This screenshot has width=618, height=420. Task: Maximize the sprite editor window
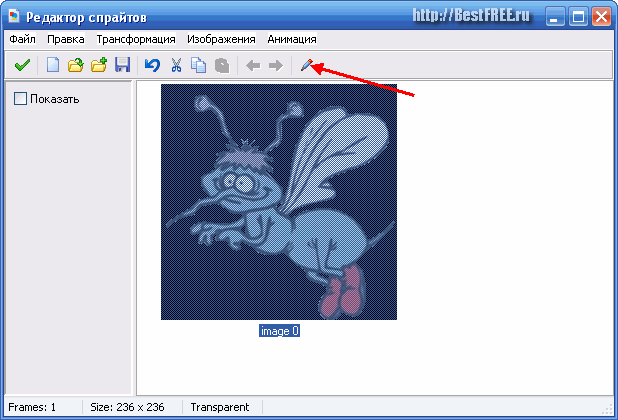pos(578,17)
